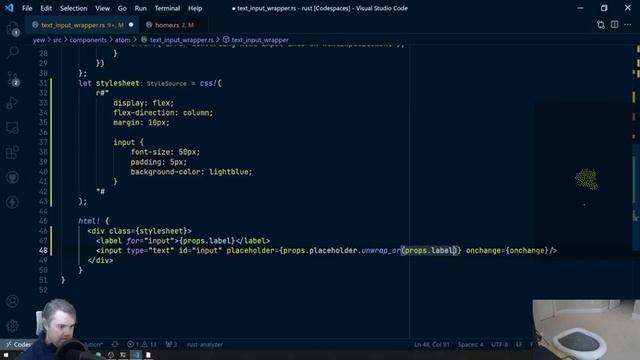Click the Open Changes icon in the editor toolbar
Screen dimensions: 640x360
[x=600, y=25]
